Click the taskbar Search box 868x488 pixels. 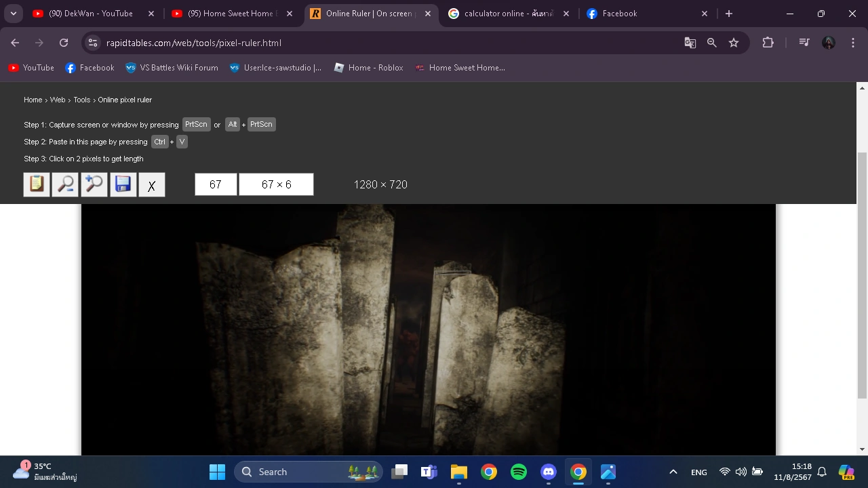pyautogui.click(x=308, y=472)
